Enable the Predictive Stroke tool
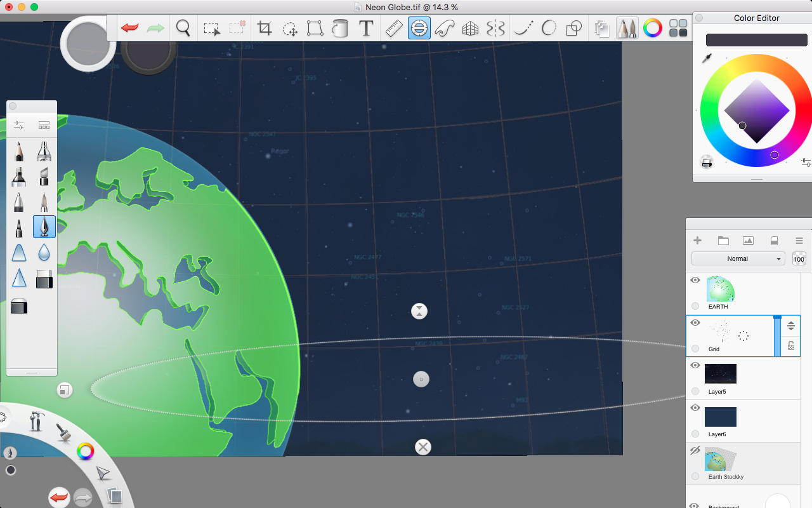This screenshot has height=508, width=812. [549, 28]
